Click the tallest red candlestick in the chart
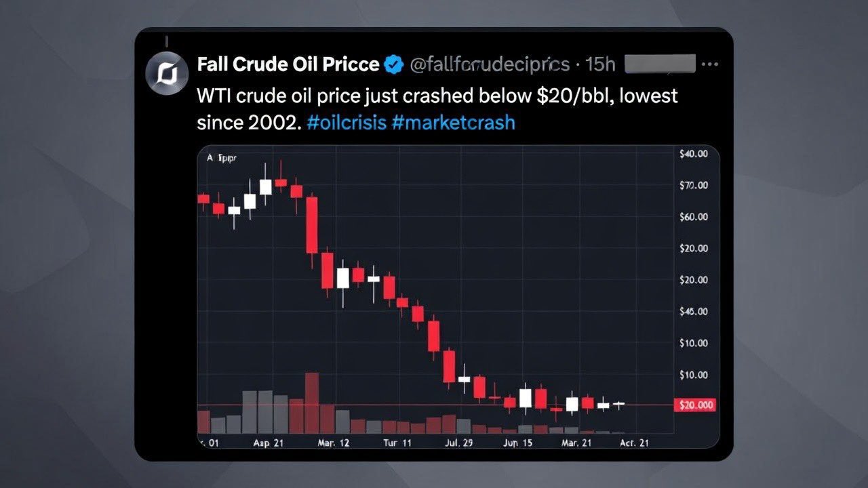This screenshot has width=868, height=488. pos(312,224)
